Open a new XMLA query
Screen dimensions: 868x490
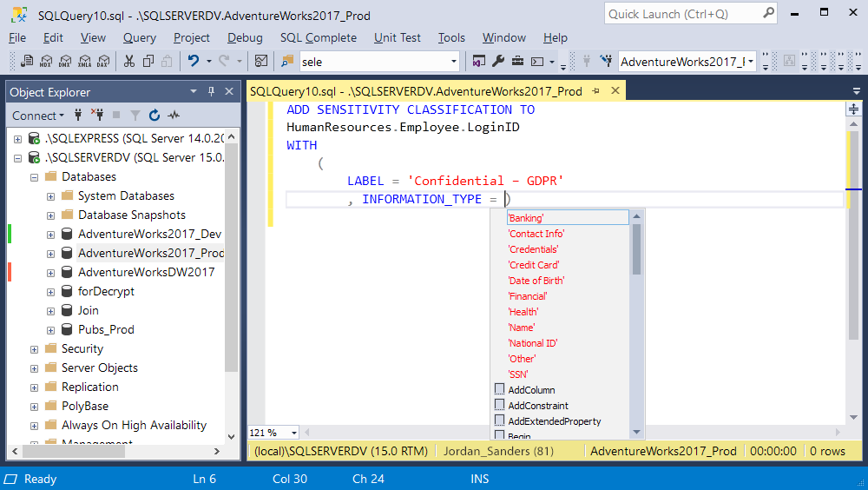[85, 61]
